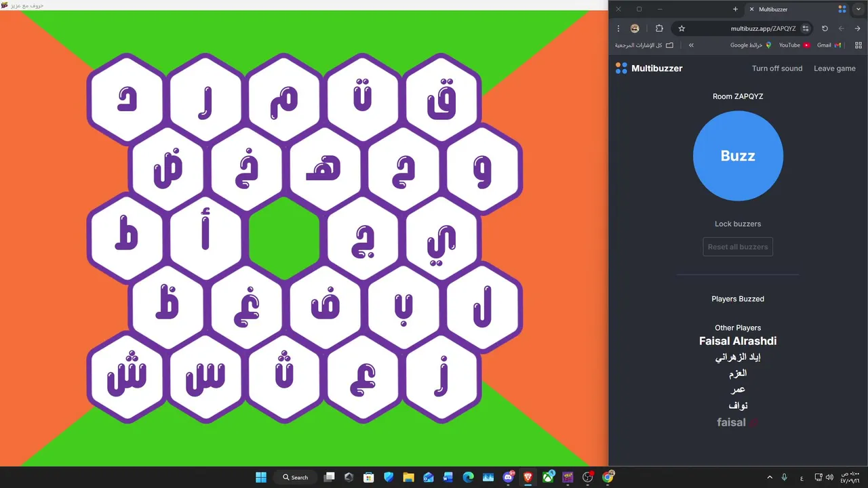
Task: Open the Gmail bookmark
Action: coord(829,45)
